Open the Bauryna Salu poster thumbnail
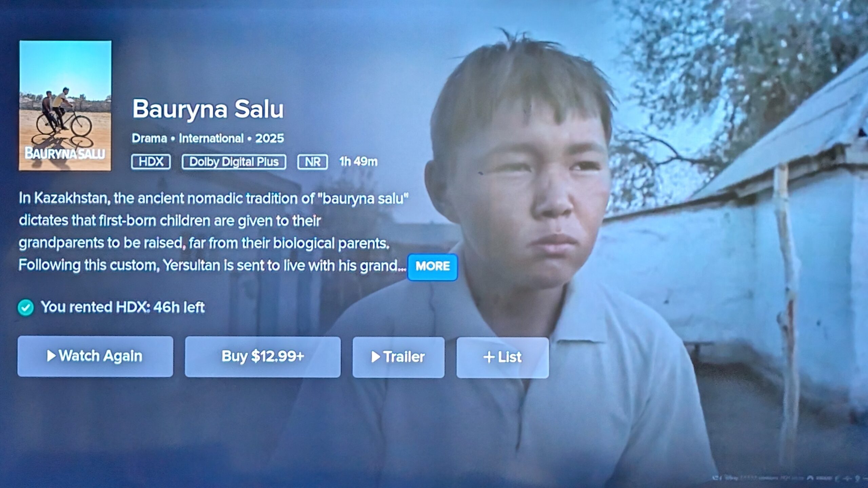This screenshot has height=488, width=868. click(65, 105)
